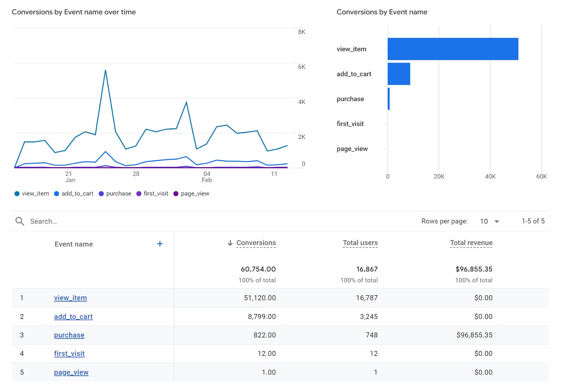Viewport: 563px width, 392px height.
Task: Click the rows per page value 10
Action: pyautogui.click(x=484, y=221)
